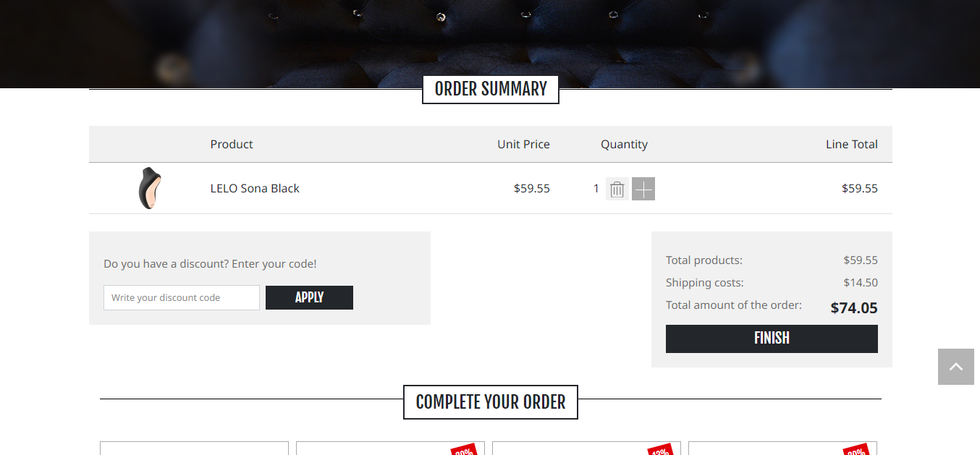Image resolution: width=980 pixels, height=455 pixels.
Task: Open the LELO Sona Black product link
Action: (x=255, y=188)
